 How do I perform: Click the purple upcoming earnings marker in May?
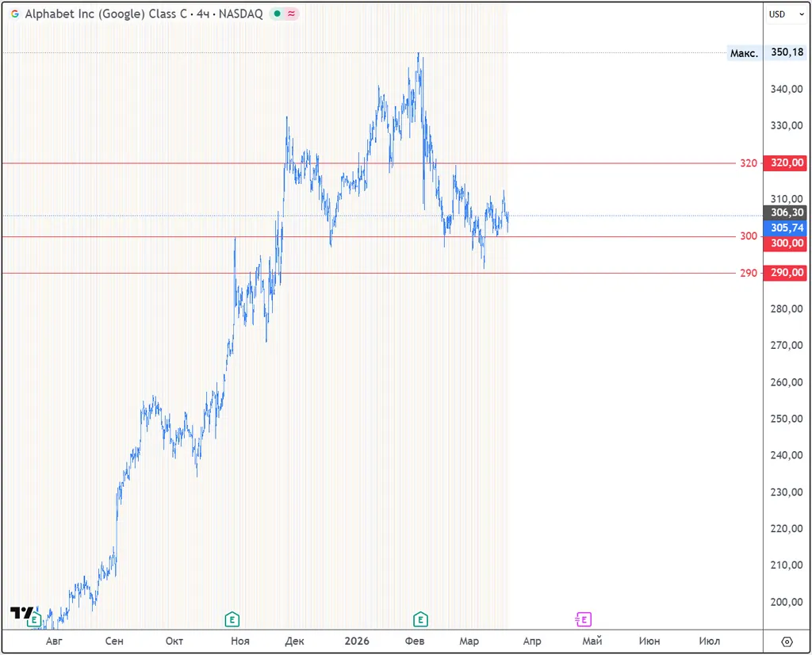tap(584, 619)
